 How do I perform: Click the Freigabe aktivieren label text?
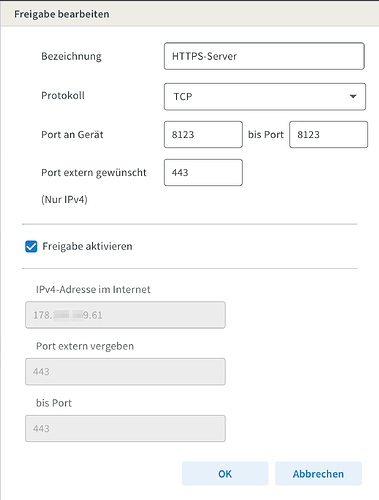(x=87, y=246)
